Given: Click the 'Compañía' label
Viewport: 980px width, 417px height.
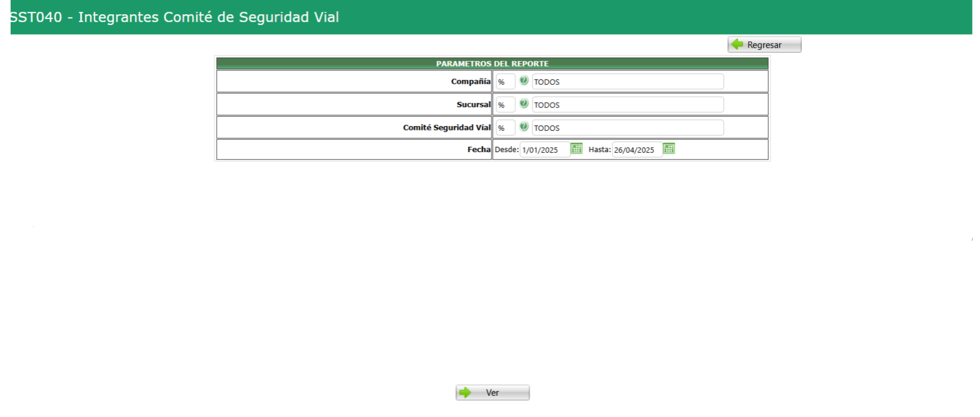Looking at the screenshot, I should (x=471, y=82).
